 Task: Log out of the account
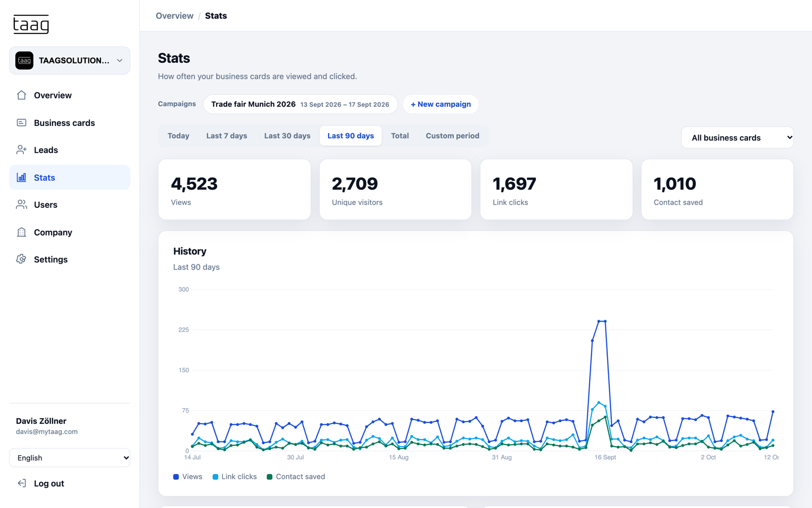[70, 483]
